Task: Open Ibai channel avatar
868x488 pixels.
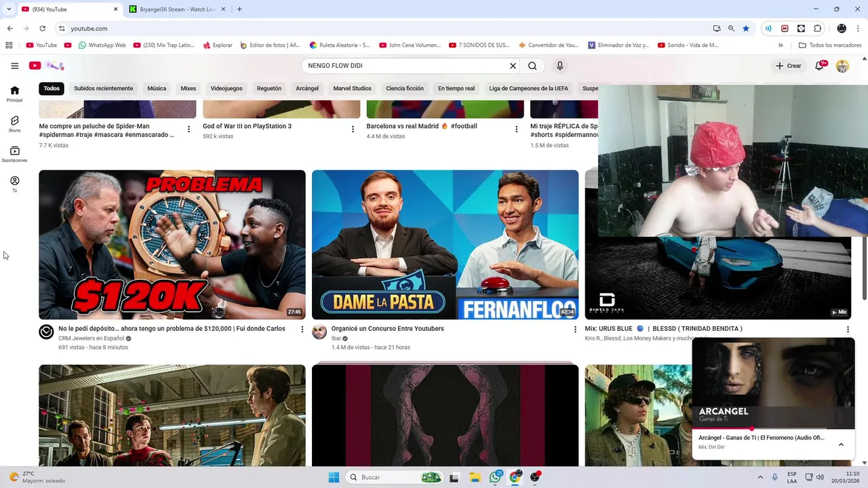Action: (319, 332)
